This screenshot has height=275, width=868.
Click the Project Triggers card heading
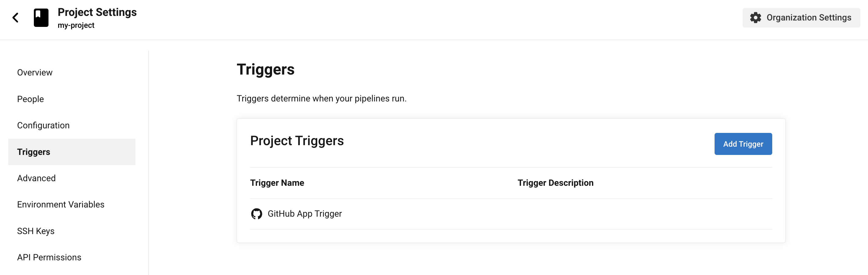click(297, 141)
